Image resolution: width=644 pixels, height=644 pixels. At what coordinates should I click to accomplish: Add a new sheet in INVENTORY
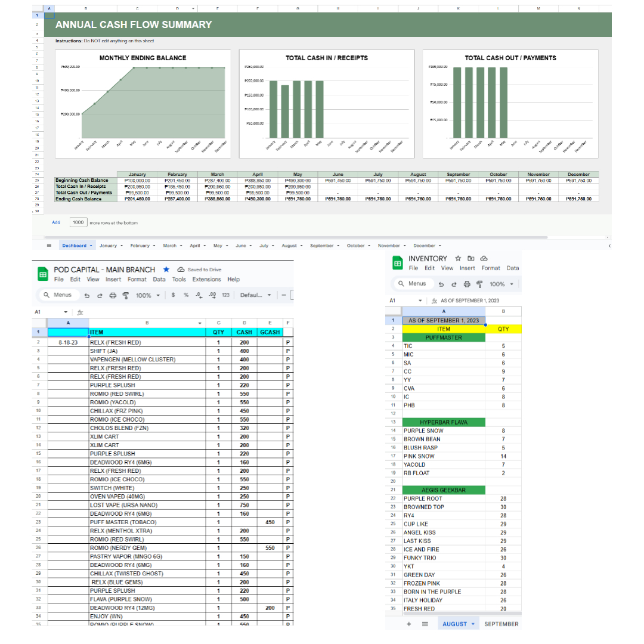(408, 624)
